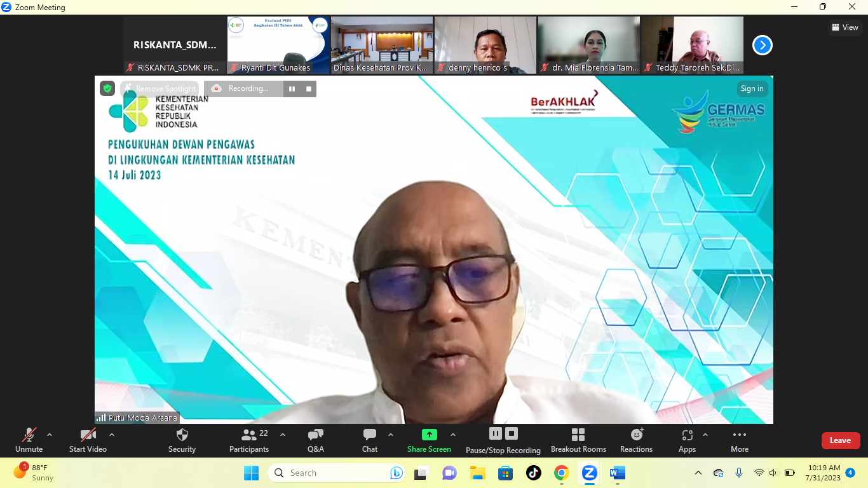Open the Security shield menu

click(182, 440)
